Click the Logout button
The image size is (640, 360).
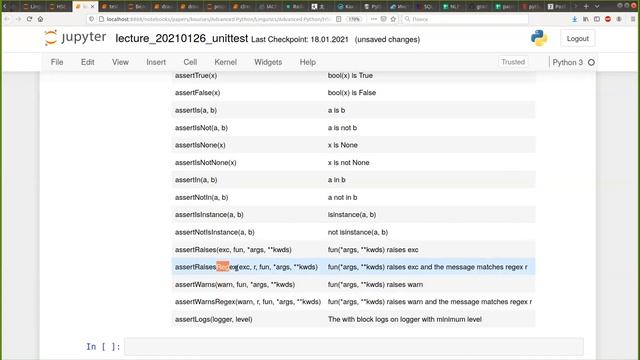coord(578,38)
